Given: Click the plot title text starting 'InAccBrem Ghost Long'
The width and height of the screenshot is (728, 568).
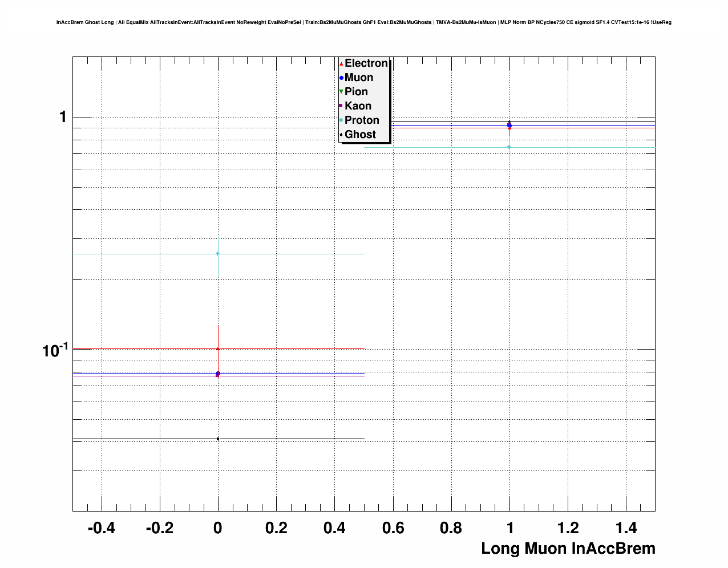Looking at the screenshot, I should pyautogui.click(x=364, y=22).
